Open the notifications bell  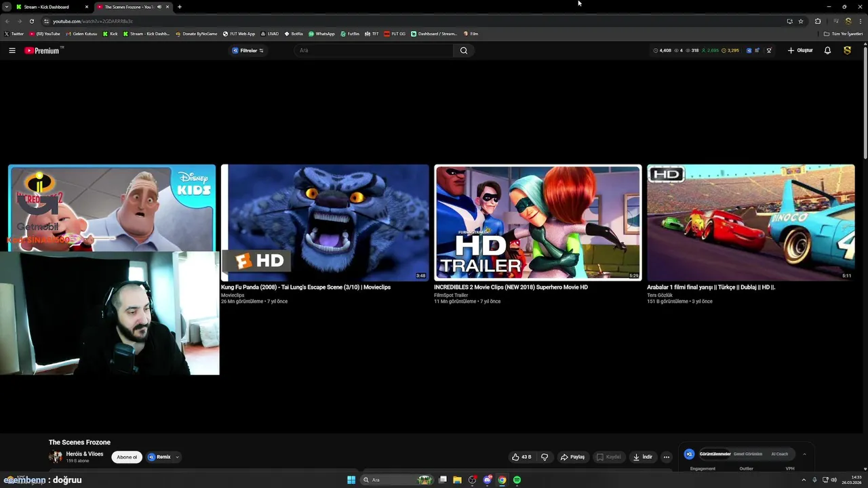click(827, 50)
